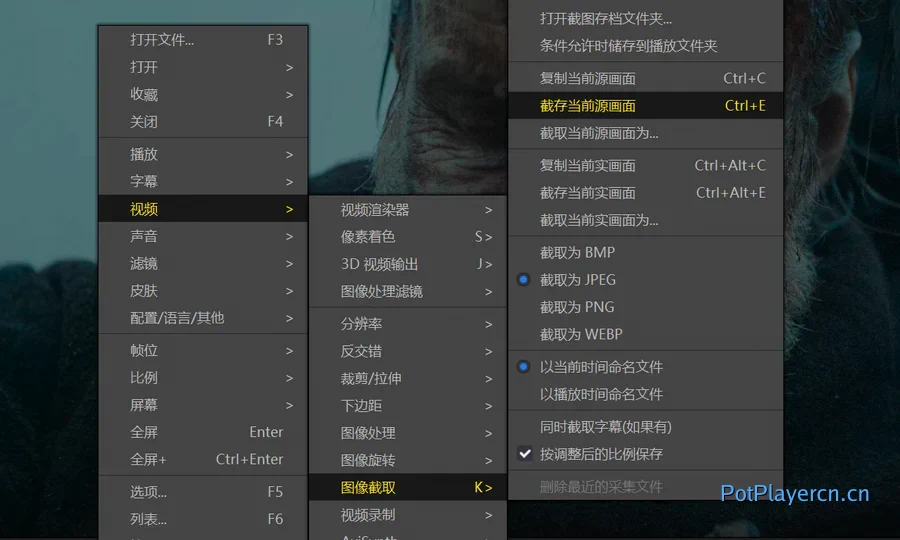Expand the 打开 submenu

pyautogui.click(x=203, y=67)
